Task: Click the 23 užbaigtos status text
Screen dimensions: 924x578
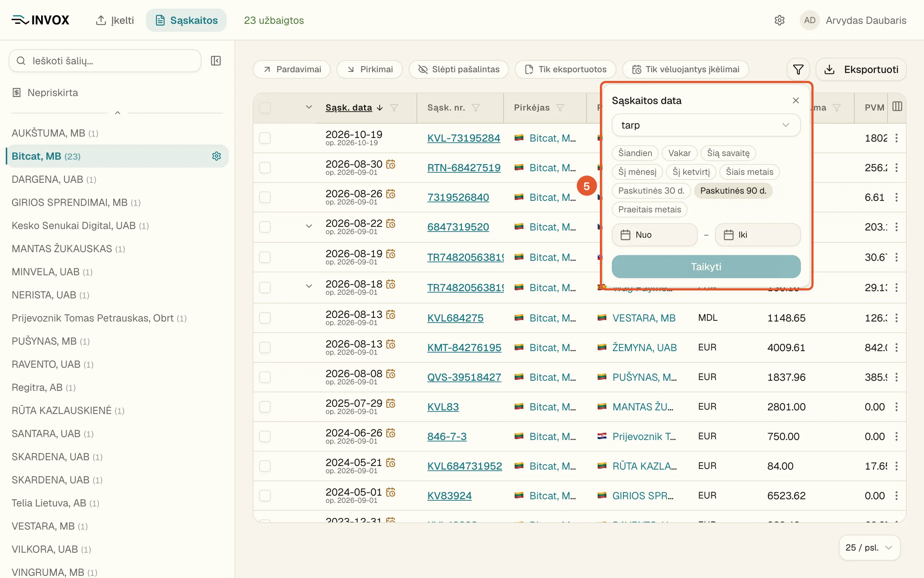Action: tap(274, 20)
